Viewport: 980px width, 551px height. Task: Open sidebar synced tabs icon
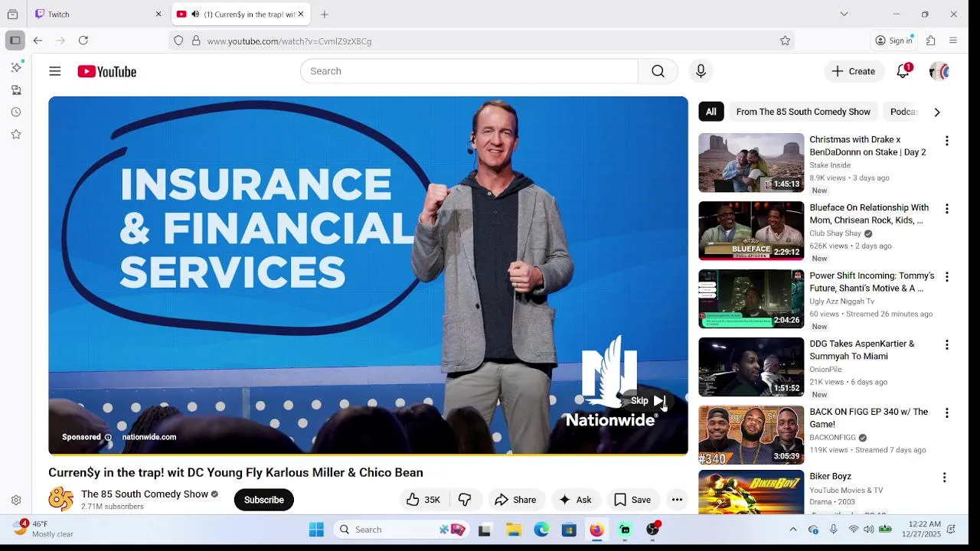coord(16,90)
